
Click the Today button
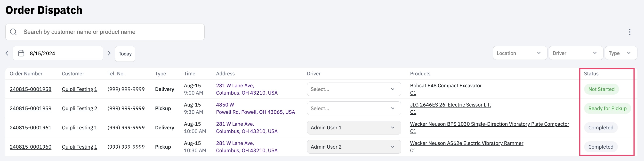(x=125, y=54)
